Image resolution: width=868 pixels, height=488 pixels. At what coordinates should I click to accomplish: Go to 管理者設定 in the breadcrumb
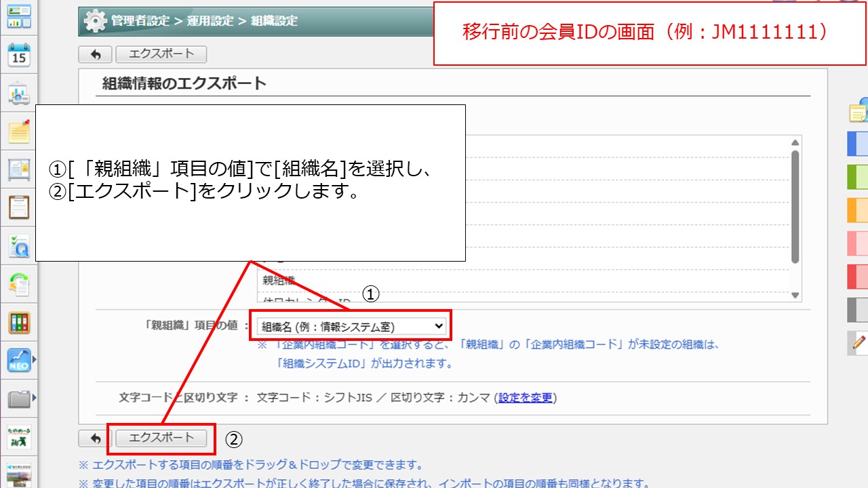(x=140, y=21)
